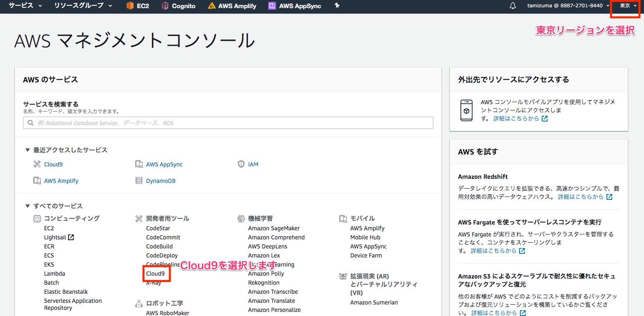This screenshot has width=644, height=316.
Task: Open the リソースグループ dropdown menu
Action: click(83, 6)
